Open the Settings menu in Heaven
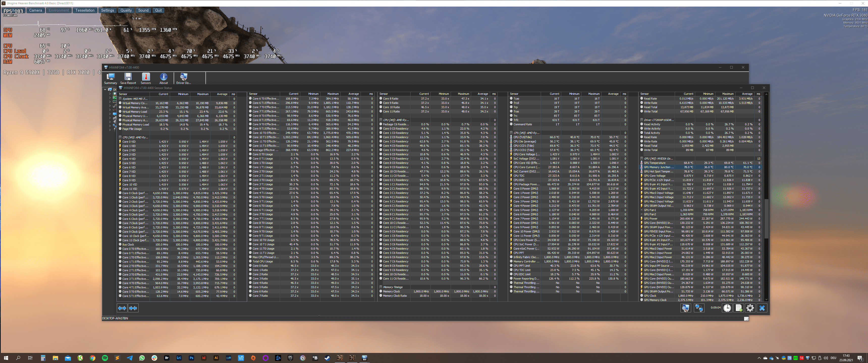 (x=107, y=10)
